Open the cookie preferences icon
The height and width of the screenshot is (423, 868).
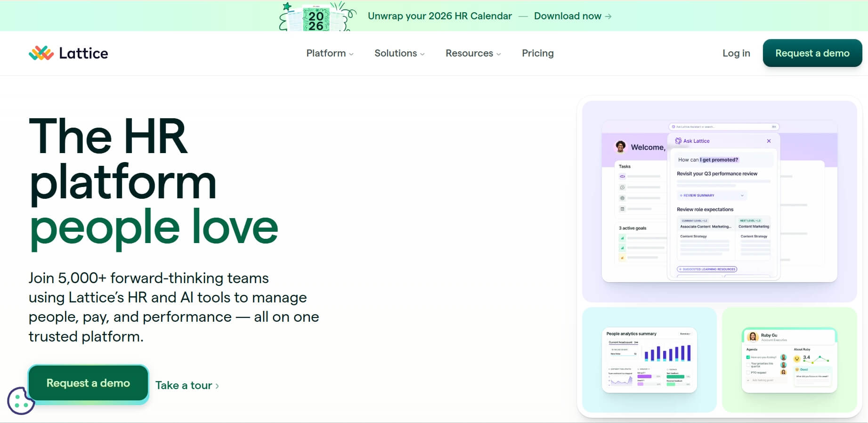pyautogui.click(x=21, y=401)
